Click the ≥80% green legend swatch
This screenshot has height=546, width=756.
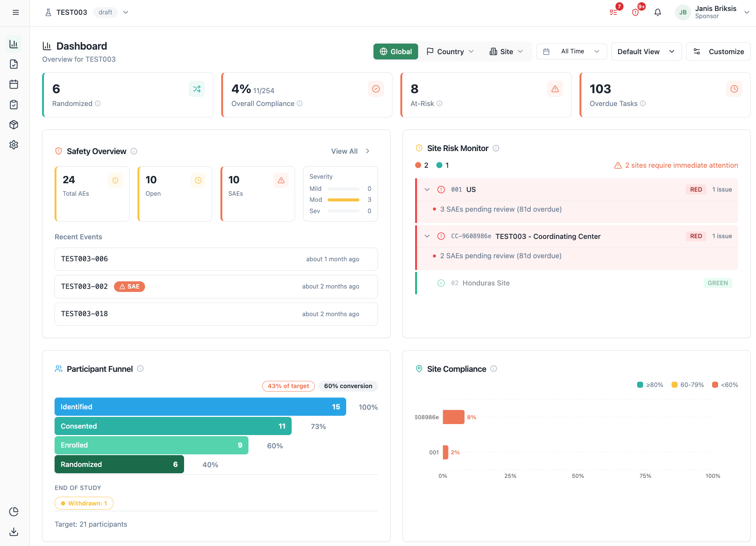click(640, 385)
